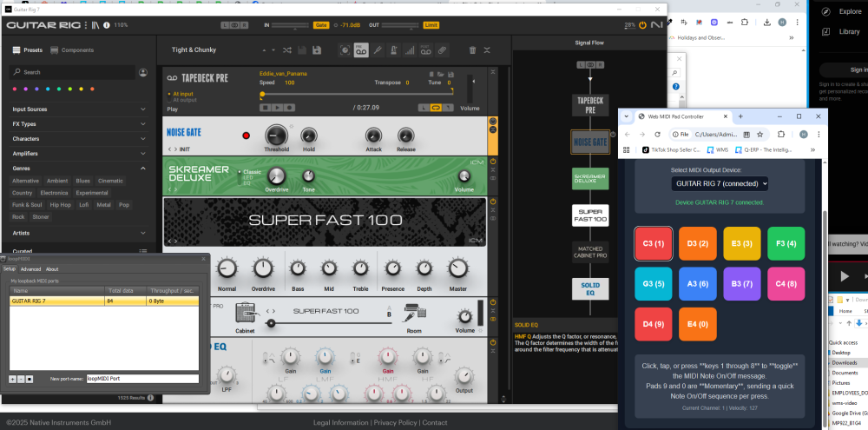This screenshot has height=430, width=868.
Task: Expand the Characters category
Action: point(79,138)
